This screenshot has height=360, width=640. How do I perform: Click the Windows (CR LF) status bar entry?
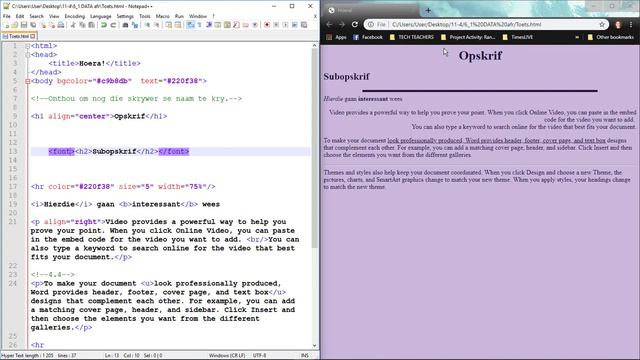[227, 356]
